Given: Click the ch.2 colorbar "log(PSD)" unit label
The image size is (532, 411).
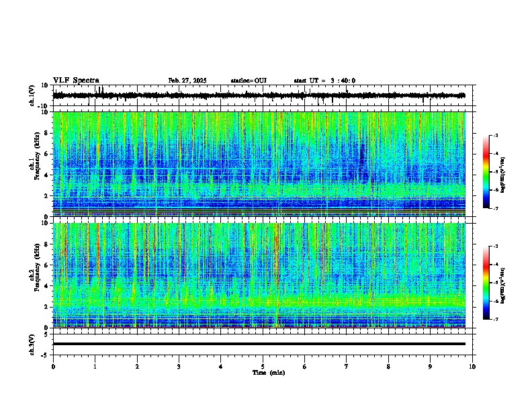Looking at the screenshot, I should pyautogui.click(x=503, y=285).
